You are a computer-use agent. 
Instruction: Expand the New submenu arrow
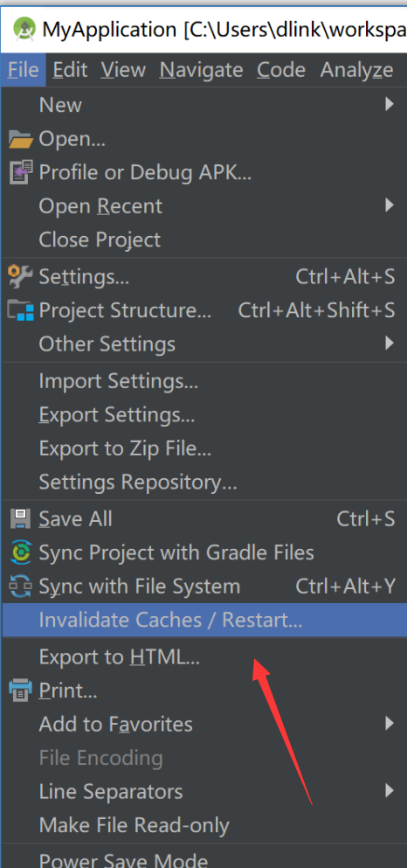click(x=390, y=104)
